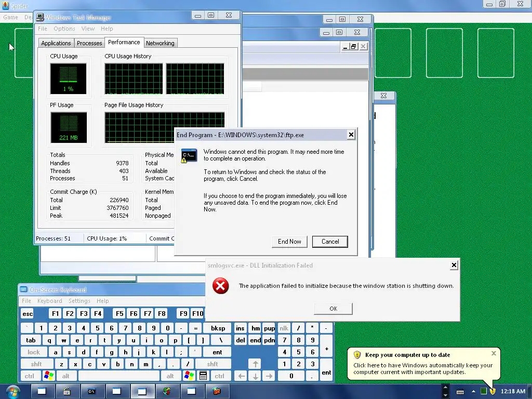Viewport: 532px width, 399px height.
Task: Open the Spider Game menu
Action: tap(10, 17)
